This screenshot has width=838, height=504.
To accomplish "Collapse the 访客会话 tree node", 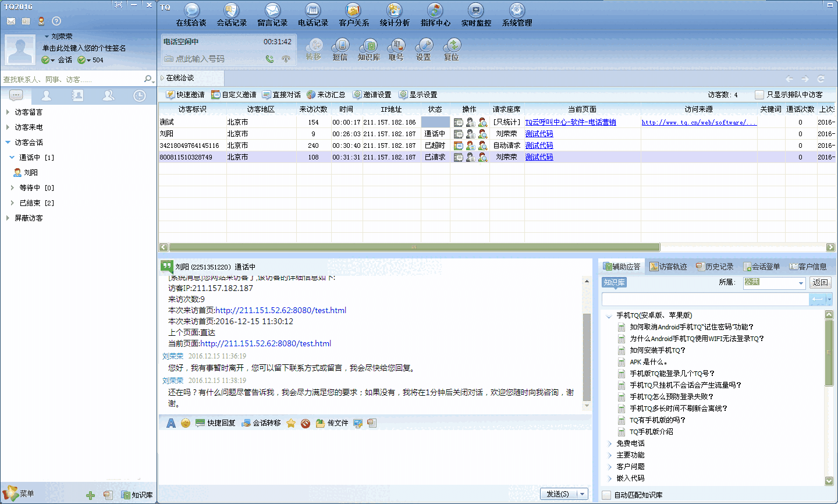I will point(8,143).
